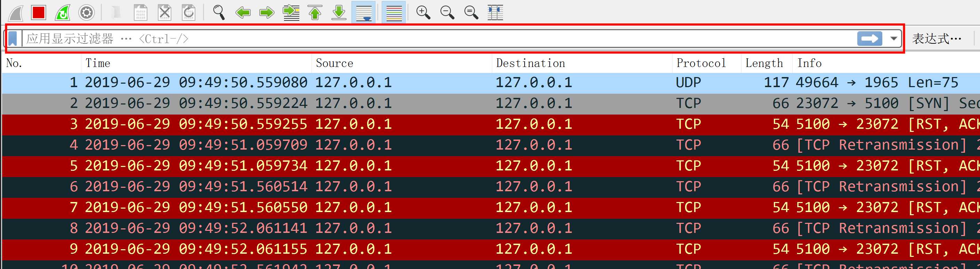Open a capture file icon
This screenshot has height=269, width=980.
pos(116,12)
